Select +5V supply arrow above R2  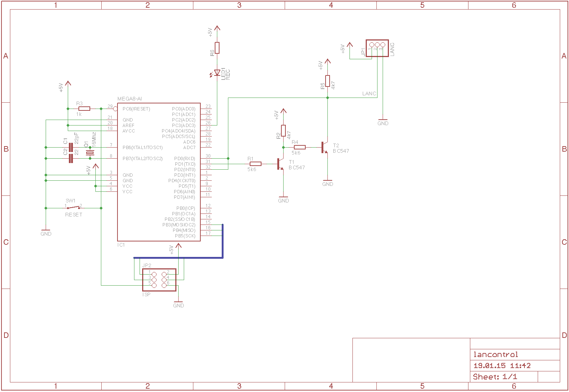tap(283, 112)
